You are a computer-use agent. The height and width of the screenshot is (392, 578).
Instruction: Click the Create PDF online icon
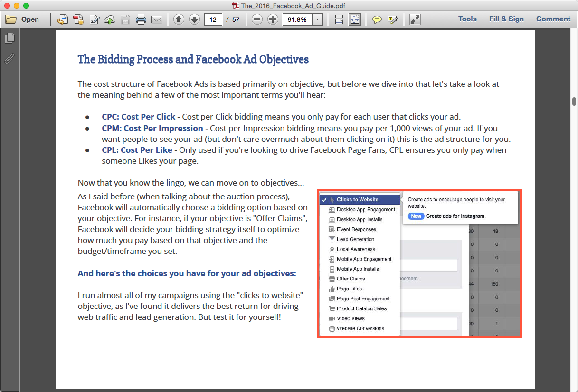click(x=62, y=19)
